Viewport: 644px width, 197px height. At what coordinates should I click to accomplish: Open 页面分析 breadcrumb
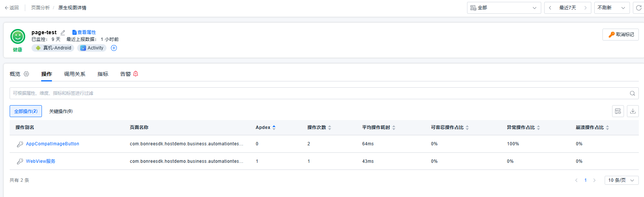(40, 8)
